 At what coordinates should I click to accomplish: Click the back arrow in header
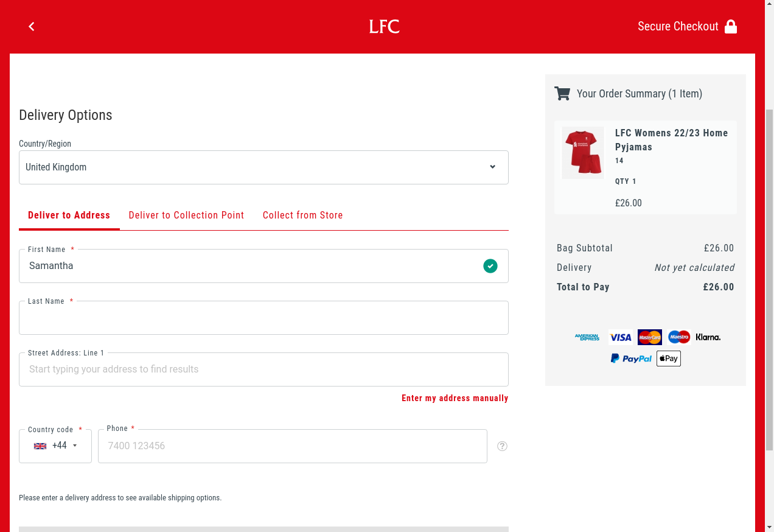pyautogui.click(x=32, y=26)
